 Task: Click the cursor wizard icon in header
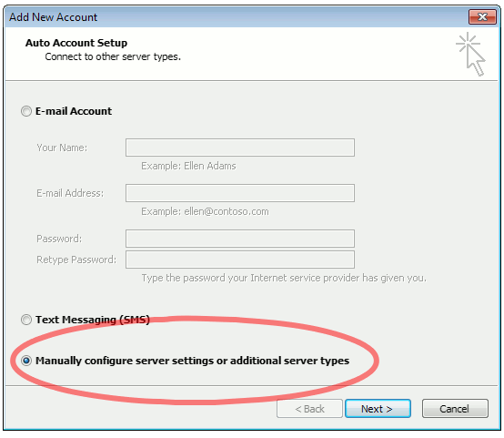click(x=471, y=54)
